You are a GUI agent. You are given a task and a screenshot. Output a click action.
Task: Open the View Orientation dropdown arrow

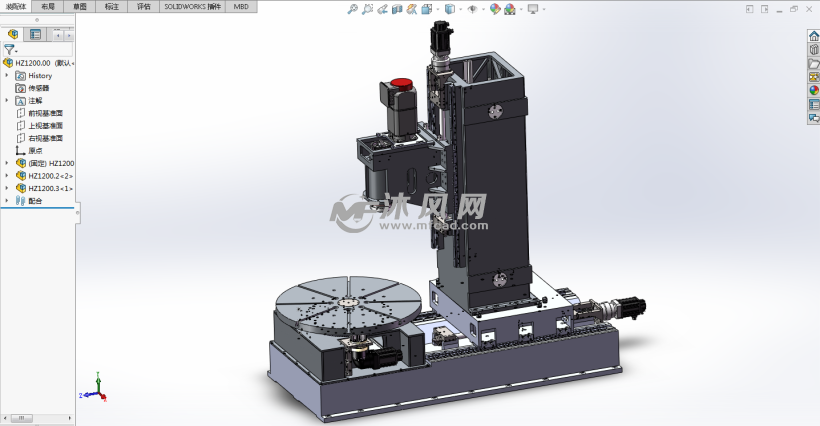coord(438,9)
